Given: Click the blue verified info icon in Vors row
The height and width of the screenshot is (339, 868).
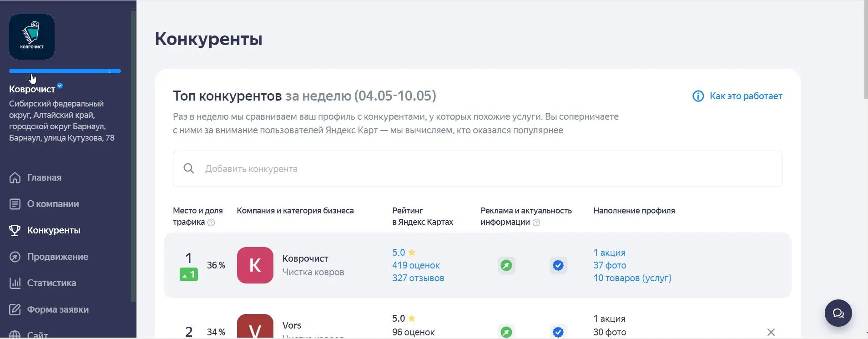Looking at the screenshot, I should (x=558, y=332).
